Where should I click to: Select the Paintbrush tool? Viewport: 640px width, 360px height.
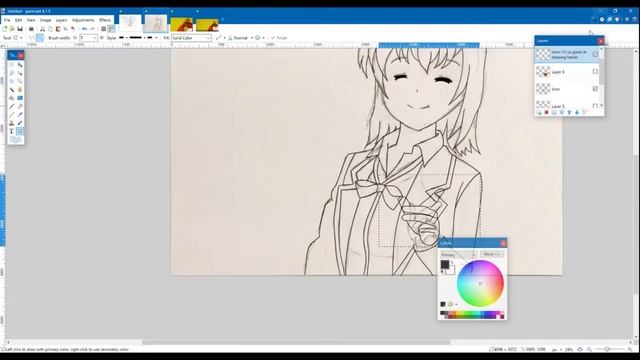coord(11,106)
